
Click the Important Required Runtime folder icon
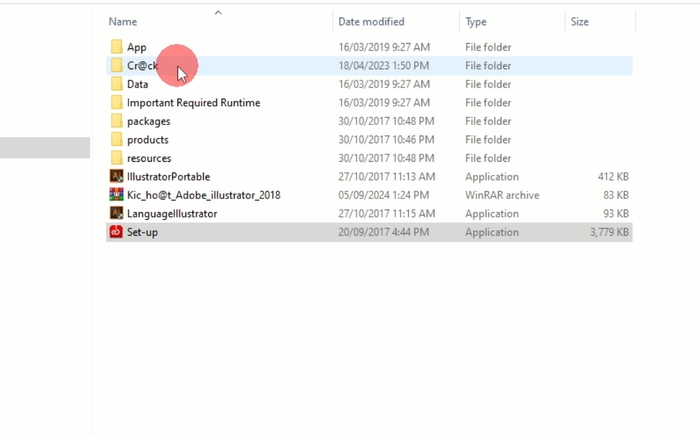pyautogui.click(x=117, y=103)
